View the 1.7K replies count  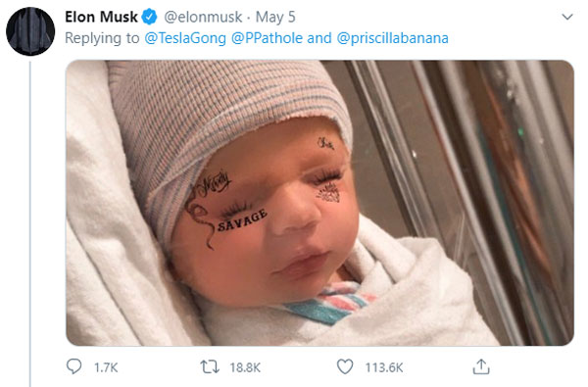pos(106,367)
